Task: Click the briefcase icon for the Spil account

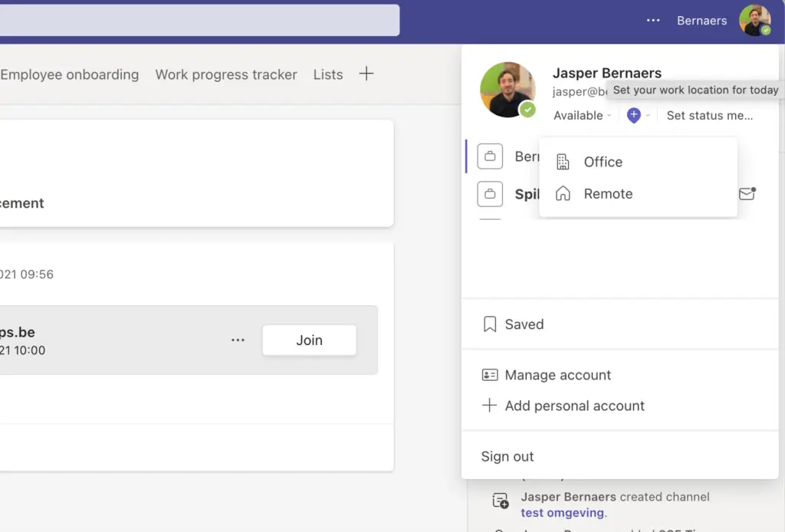Action: click(490, 194)
